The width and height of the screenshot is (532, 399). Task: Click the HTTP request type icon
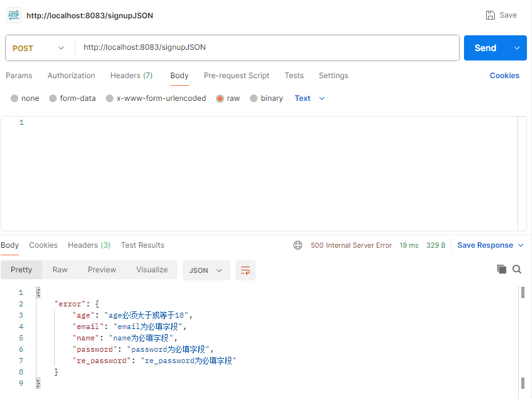click(13, 15)
